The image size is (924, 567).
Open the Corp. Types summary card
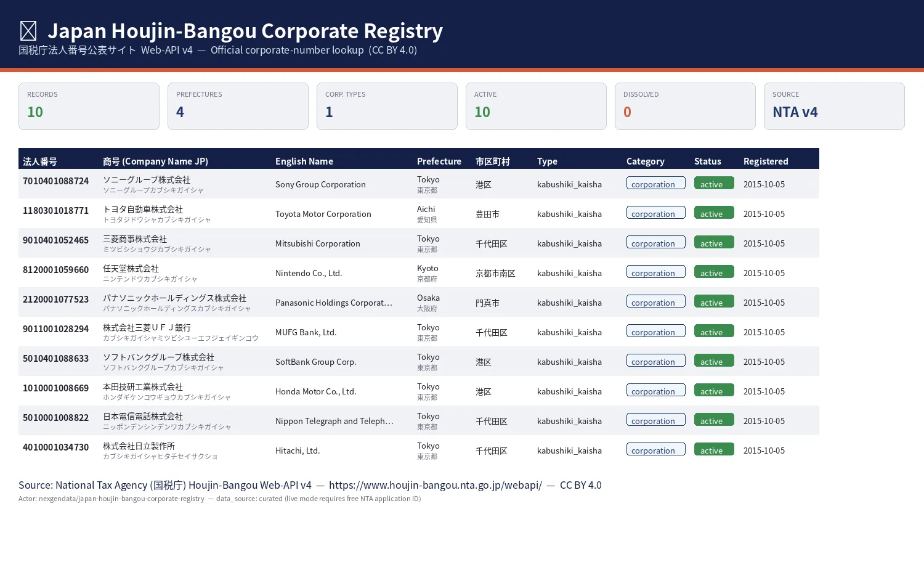(387, 106)
